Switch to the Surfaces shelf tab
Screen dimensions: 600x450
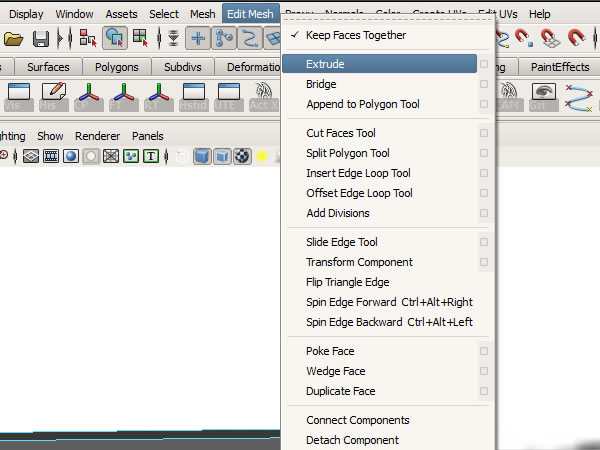pos(48,67)
